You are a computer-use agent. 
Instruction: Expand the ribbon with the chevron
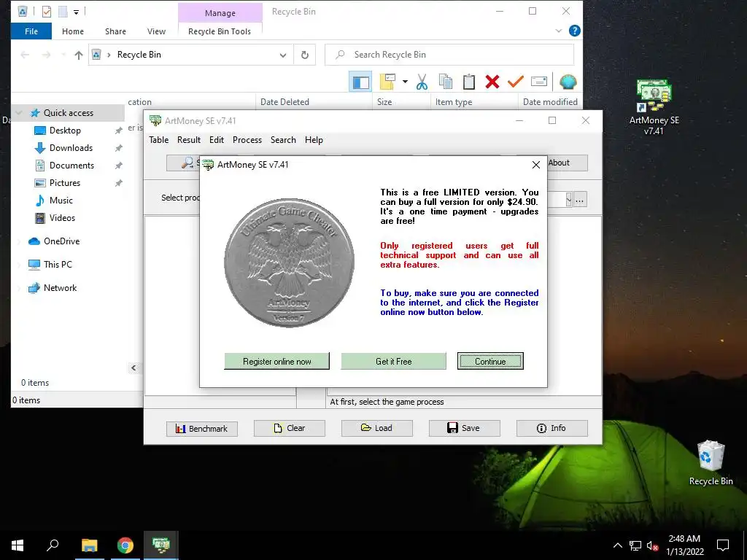click(559, 31)
